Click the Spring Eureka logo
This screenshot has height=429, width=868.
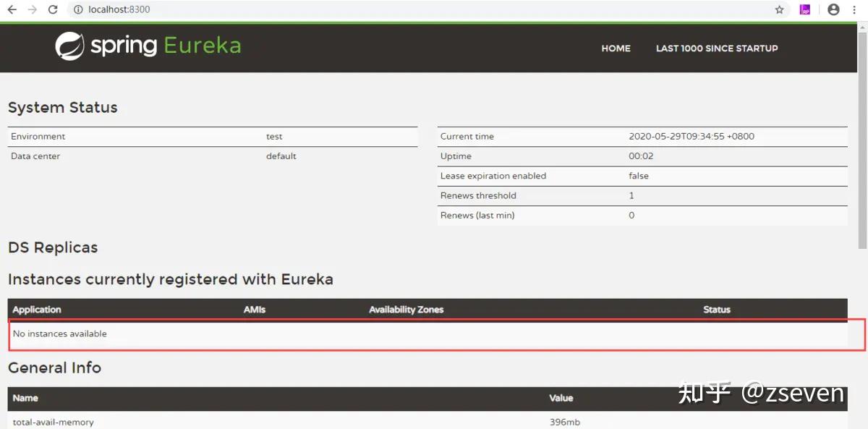point(148,45)
